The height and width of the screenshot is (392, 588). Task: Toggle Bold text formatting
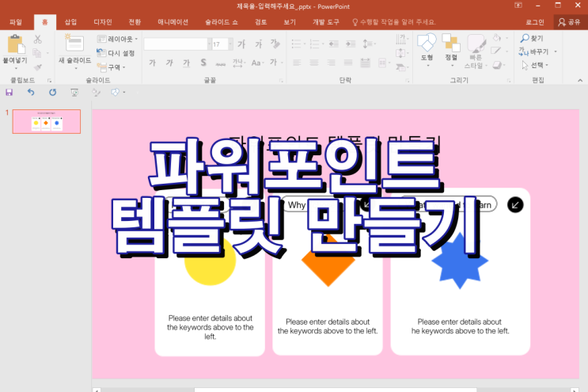pos(151,63)
